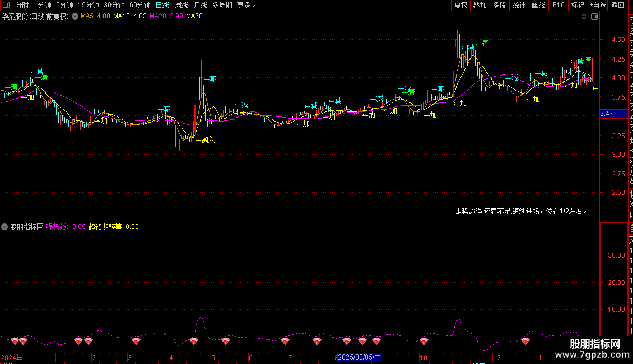Switch to 月线 monthly chart
Image resolution: width=633 pixels, height=364 pixels.
(x=200, y=5)
